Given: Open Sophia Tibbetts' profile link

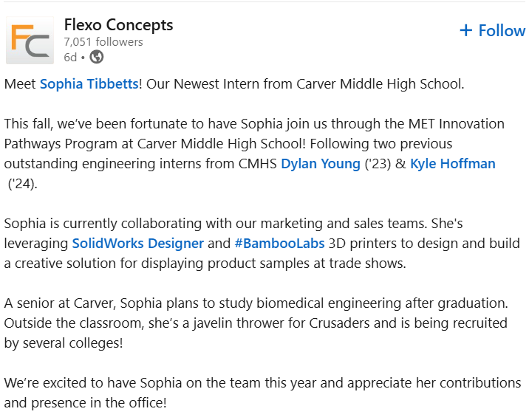Looking at the screenshot, I should coord(89,84).
